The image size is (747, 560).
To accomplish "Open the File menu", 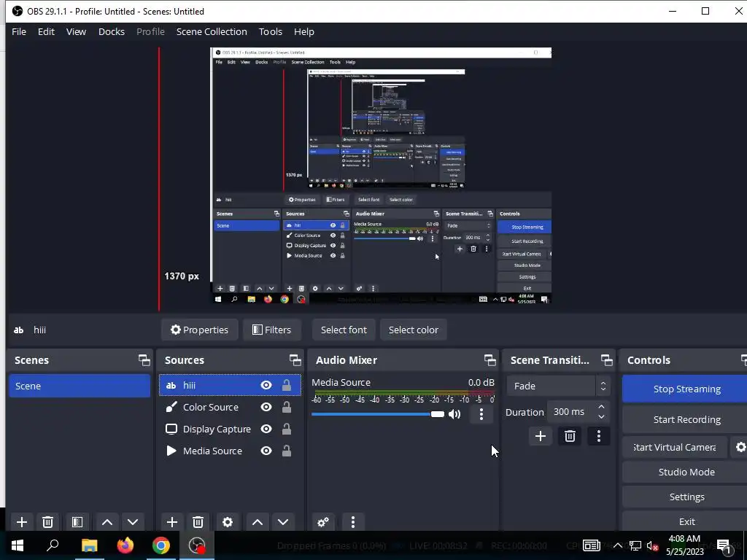I will tap(19, 31).
